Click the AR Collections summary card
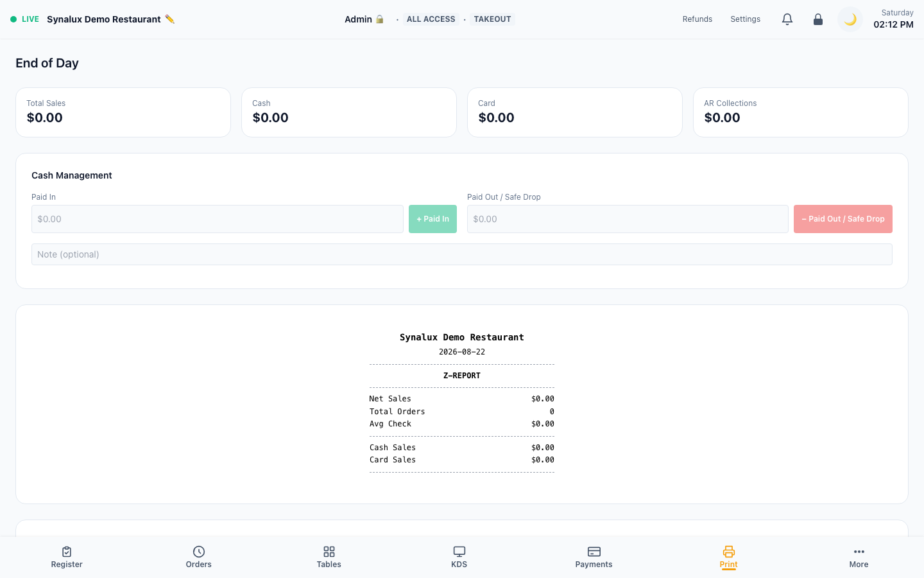The height and width of the screenshot is (578, 924). tap(801, 112)
